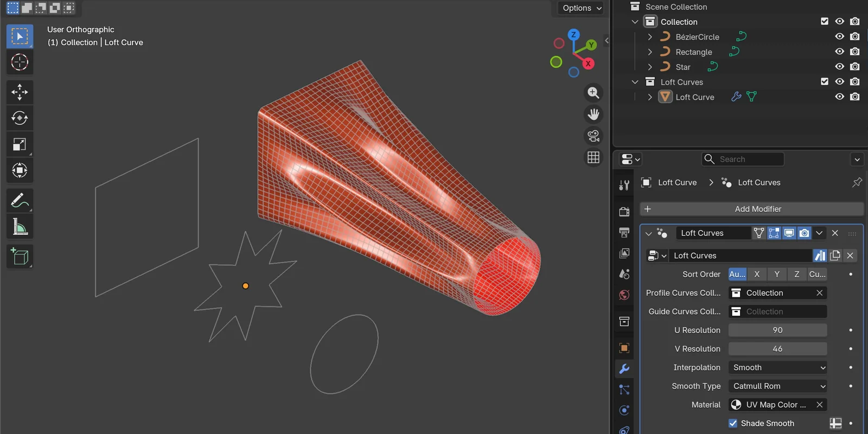Screen dimensions: 868x434
Task: Expand the BézierCircle tree item
Action: point(650,37)
